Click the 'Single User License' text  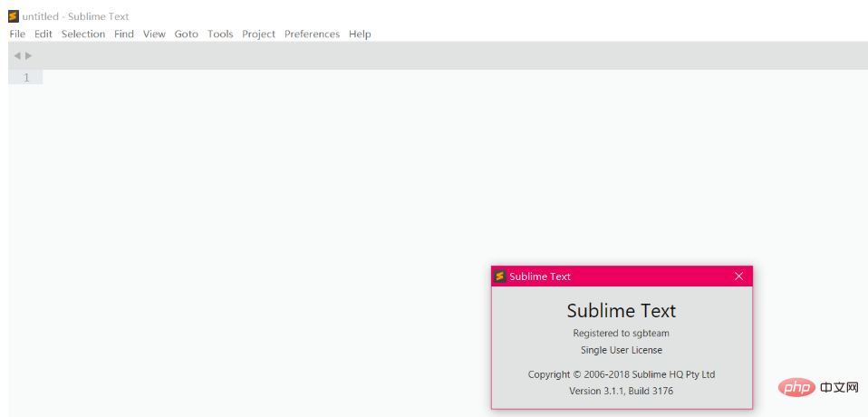pos(622,350)
